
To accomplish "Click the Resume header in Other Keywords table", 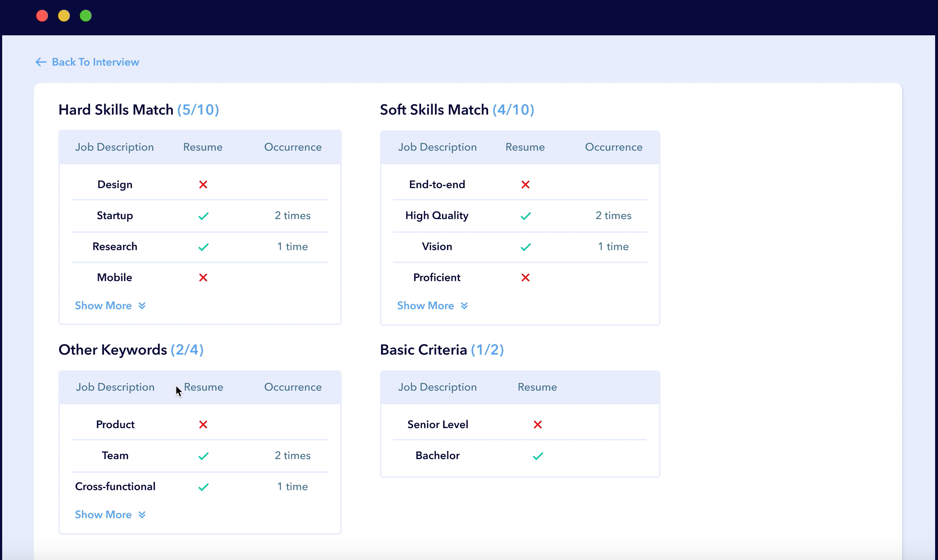I will (203, 387).
